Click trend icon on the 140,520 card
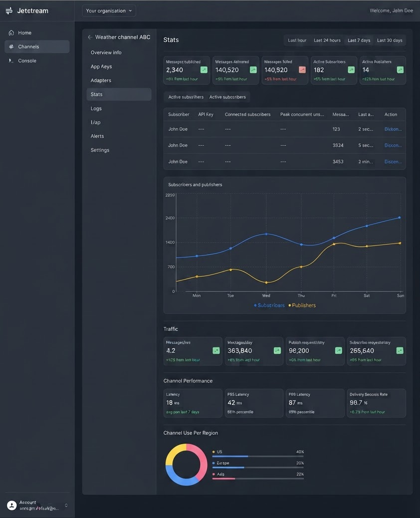 (253, 70)
